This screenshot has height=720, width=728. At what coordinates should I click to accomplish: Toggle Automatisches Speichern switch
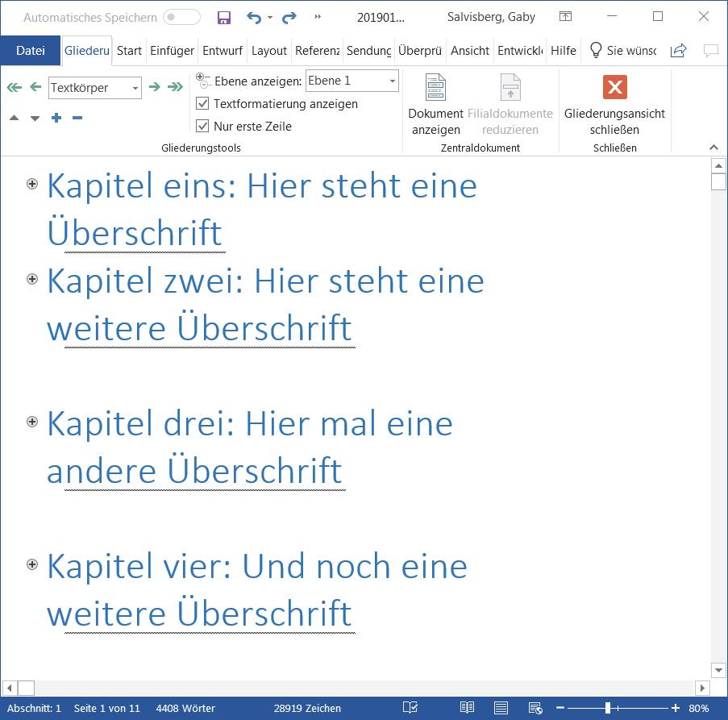181,17
